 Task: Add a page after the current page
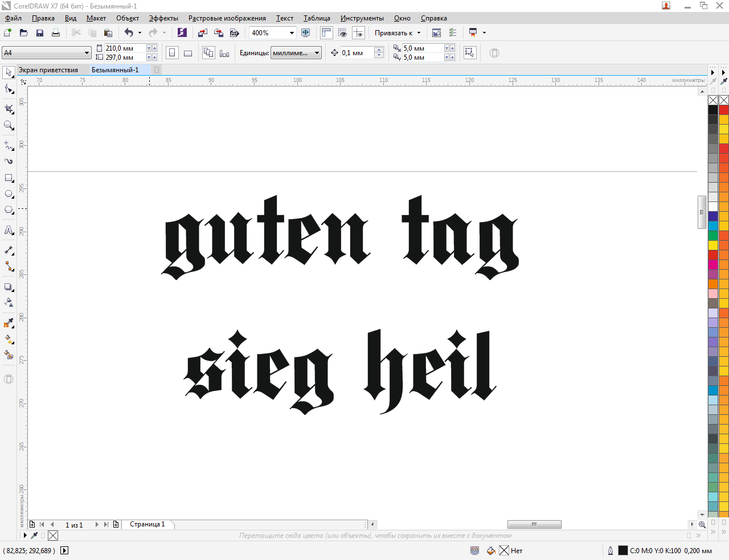coord(116,525)
